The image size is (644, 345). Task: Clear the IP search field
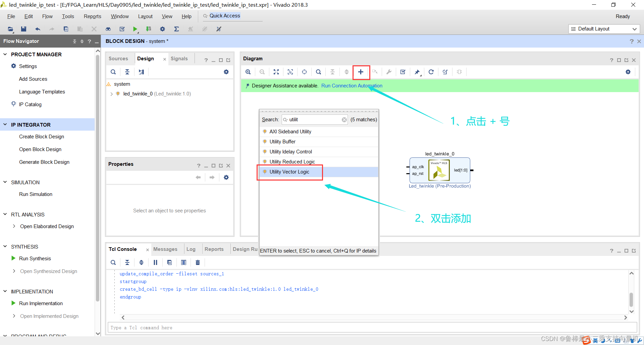344,120
